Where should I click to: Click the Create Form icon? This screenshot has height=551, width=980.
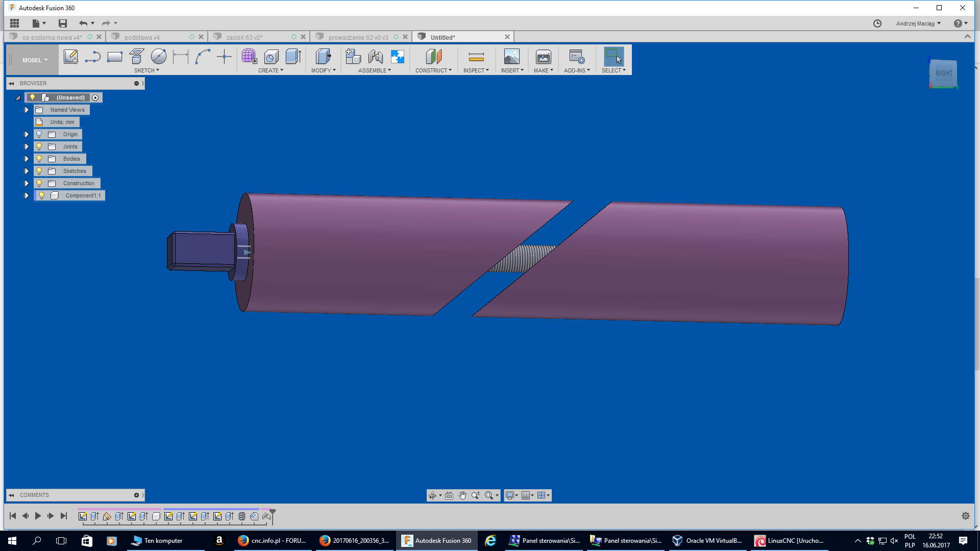[249, 57]
